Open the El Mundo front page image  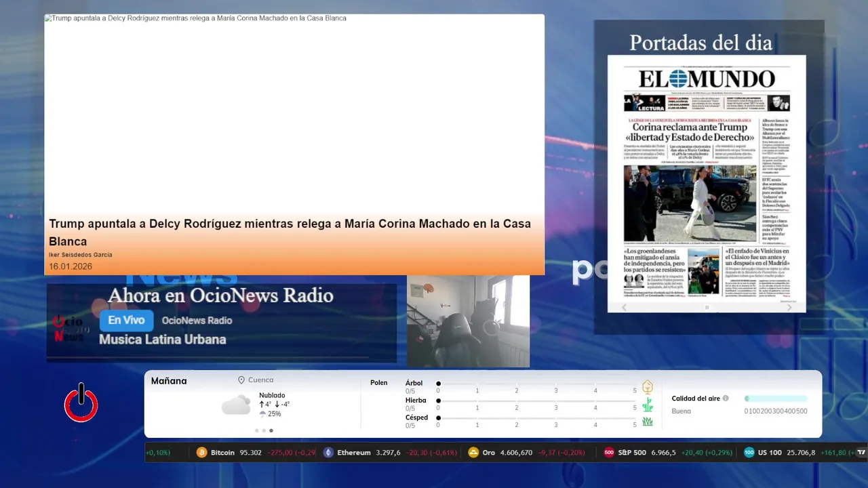[x=707, y=183]
